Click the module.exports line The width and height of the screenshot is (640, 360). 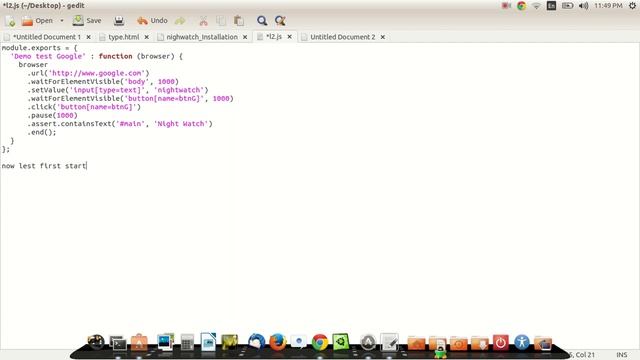[x=39, y=48]
